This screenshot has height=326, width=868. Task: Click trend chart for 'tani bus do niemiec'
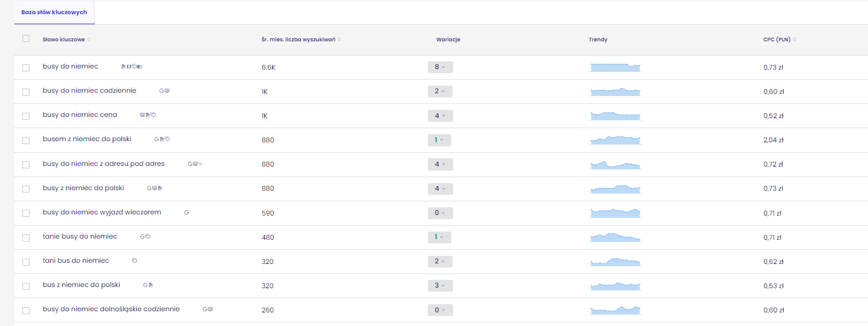[615, 262]
